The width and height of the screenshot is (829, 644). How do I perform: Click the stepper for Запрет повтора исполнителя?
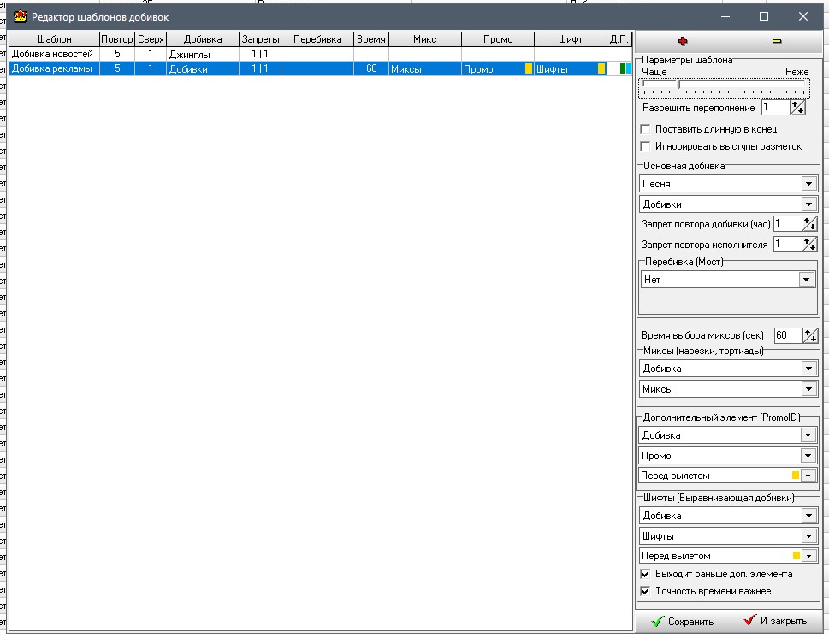click(x=809, y=245)
